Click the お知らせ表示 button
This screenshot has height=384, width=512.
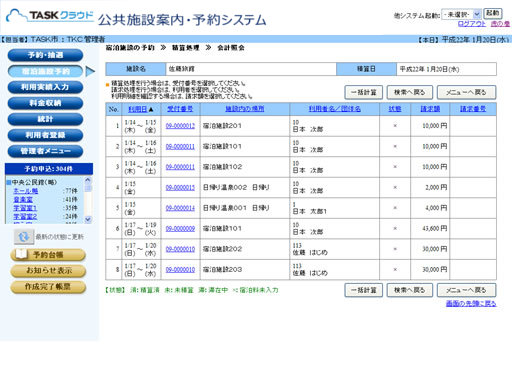(48, 271)
